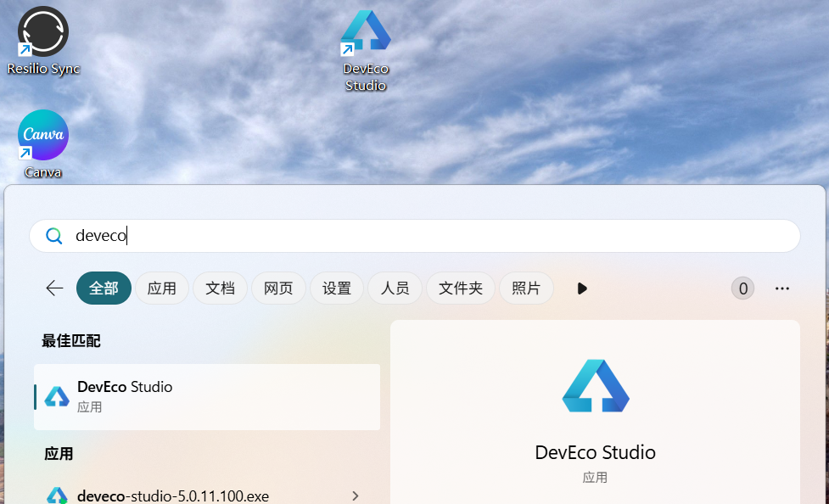This screenshot has width=829, height=504.
Task: Expand deveco-studio-5.0.11.100.exe result chevron
Action: 356,496
